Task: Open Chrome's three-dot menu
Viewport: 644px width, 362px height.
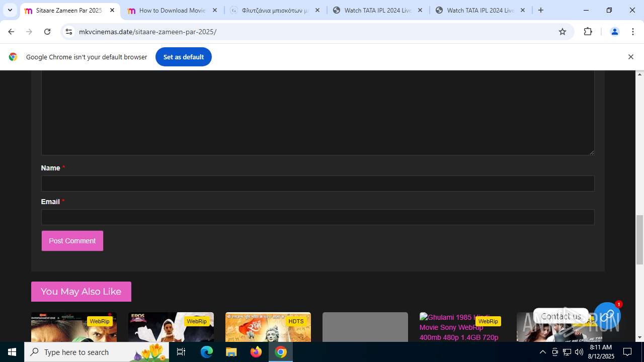Action: click(x=633, y=32)
